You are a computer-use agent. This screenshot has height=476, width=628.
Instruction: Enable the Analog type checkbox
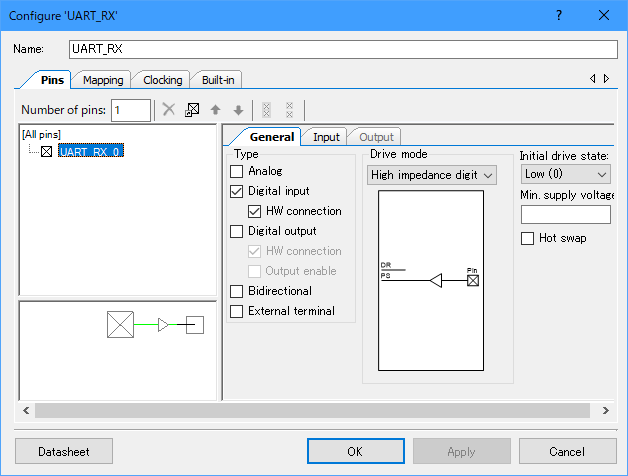(237, 171)
